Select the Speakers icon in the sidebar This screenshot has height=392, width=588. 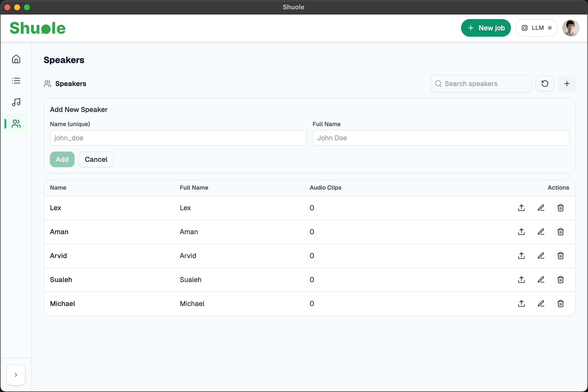pos(16,123)
